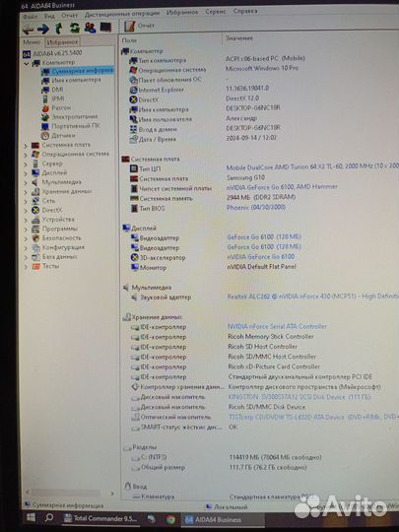Click the Электропитание icon in tree
Viewport: 399px width, 532px height.
[45, 117]
